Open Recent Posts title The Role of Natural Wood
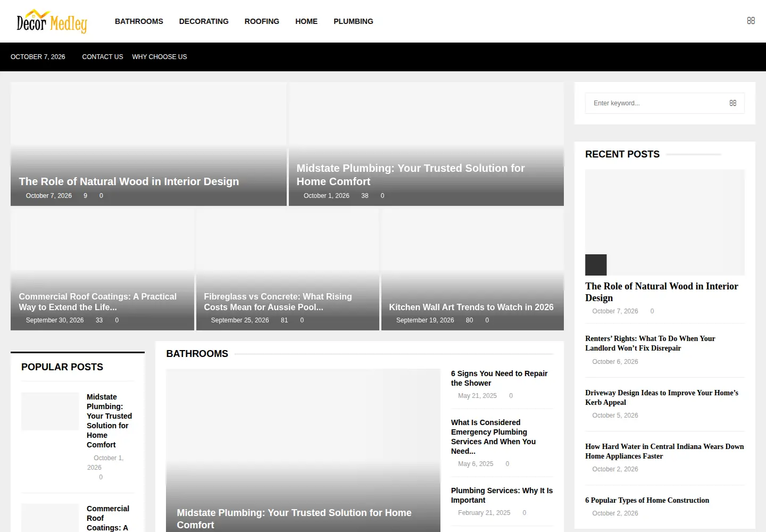 (x=662, y=292)
